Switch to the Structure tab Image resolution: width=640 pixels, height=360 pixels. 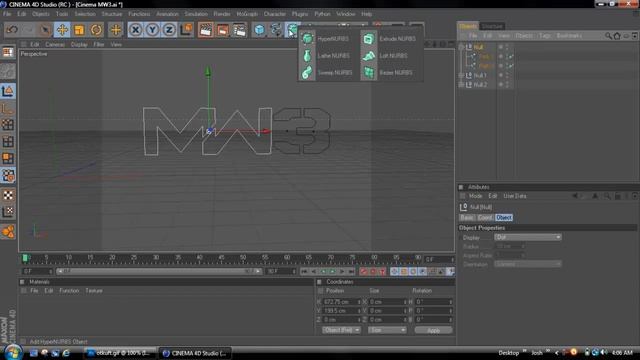(492, 26)
